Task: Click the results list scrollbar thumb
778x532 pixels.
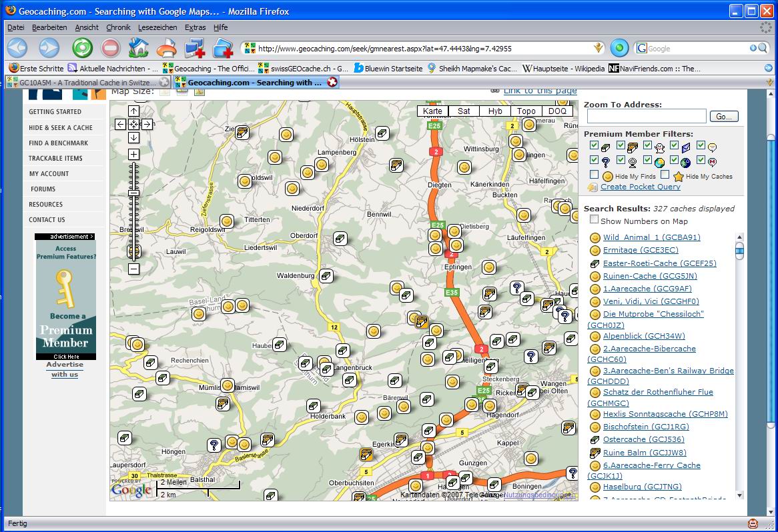Action: click(x=739, y=251)
